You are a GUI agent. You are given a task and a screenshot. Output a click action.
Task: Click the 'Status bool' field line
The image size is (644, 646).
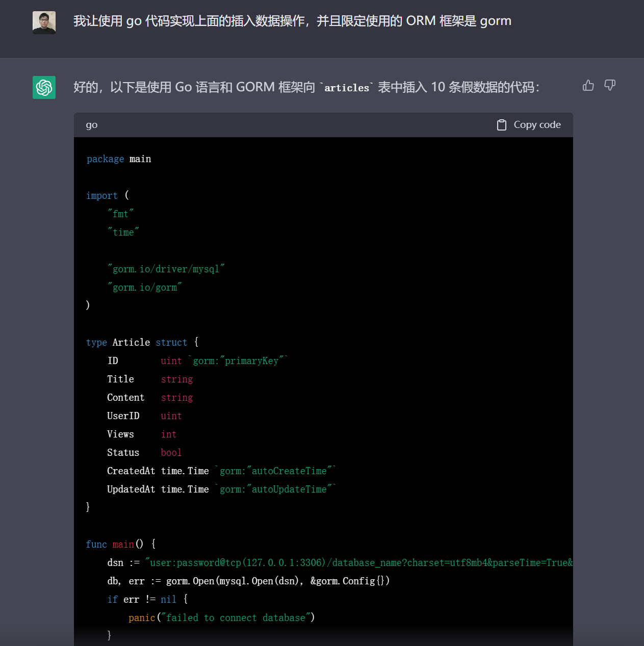point(144,452)
